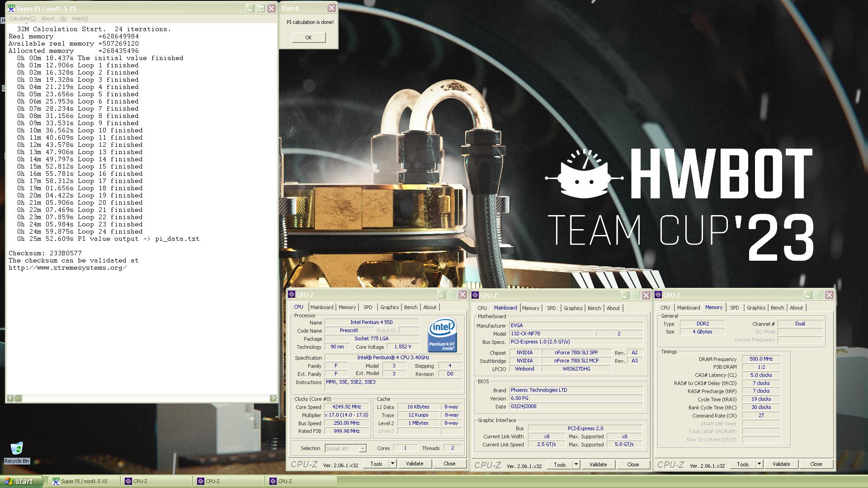
Task: Open Mainboard tab in CPU window
Action: [322, 307]
